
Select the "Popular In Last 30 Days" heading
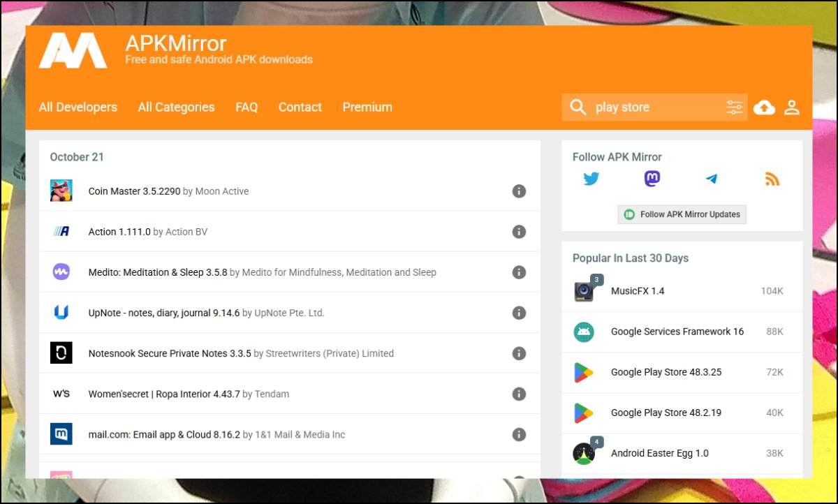click(631, 258)
